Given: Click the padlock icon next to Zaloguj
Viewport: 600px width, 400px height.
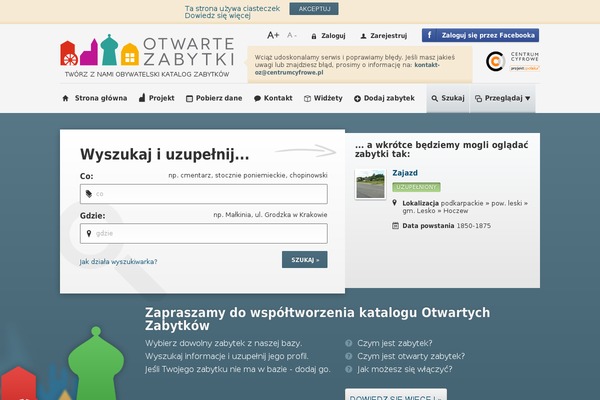Looking at the screenshot, I should click(x=314, y=36).
